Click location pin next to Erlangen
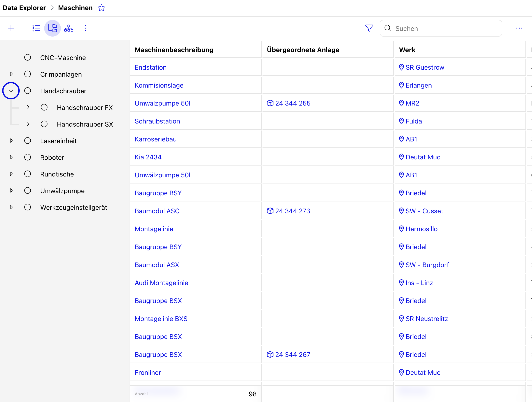532x402 pixels. (401, 85)
